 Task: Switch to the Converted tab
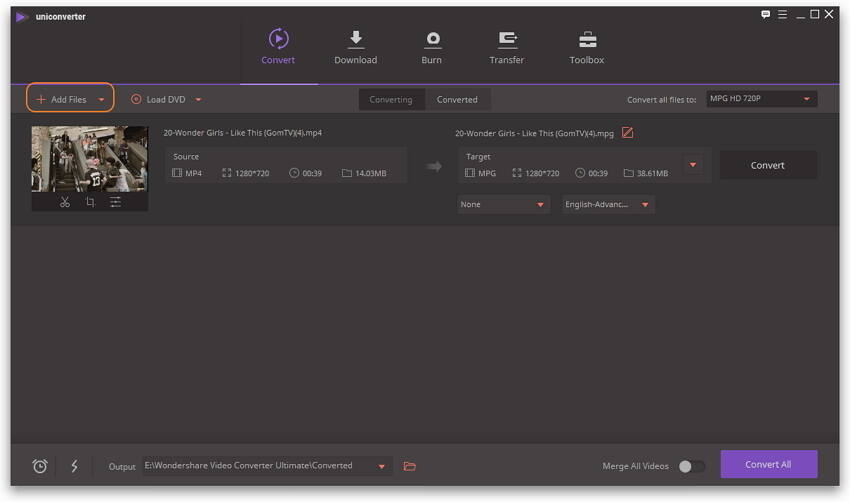(x=458, y=100)
